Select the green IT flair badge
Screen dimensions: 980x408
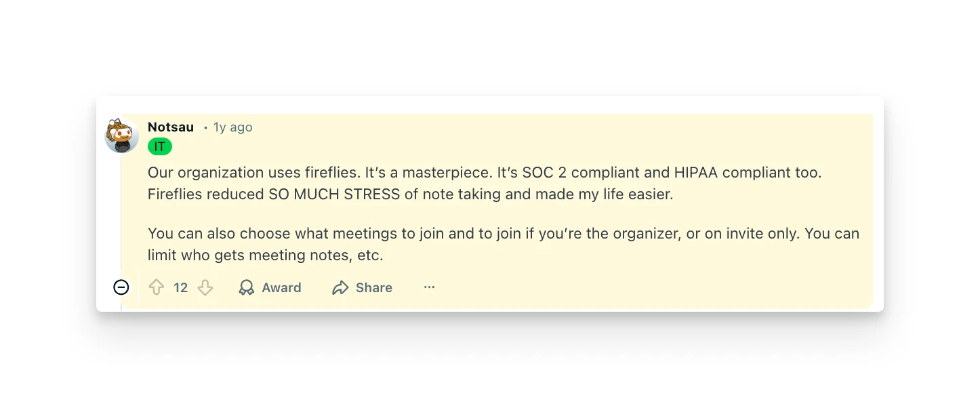pyautogui.click(x=159, y=146)
